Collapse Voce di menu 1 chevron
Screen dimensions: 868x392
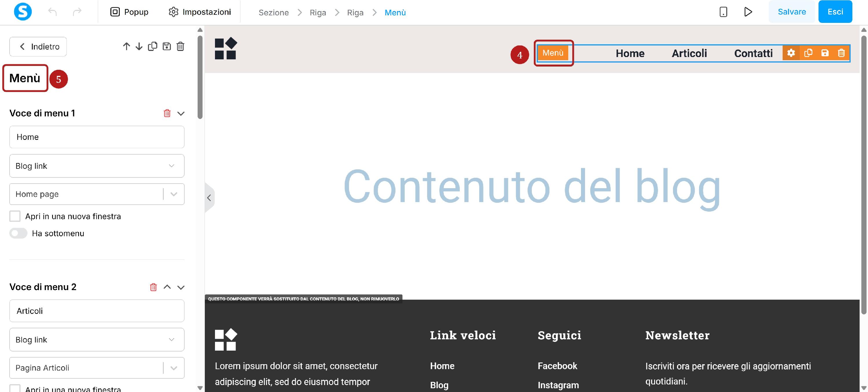181,113
